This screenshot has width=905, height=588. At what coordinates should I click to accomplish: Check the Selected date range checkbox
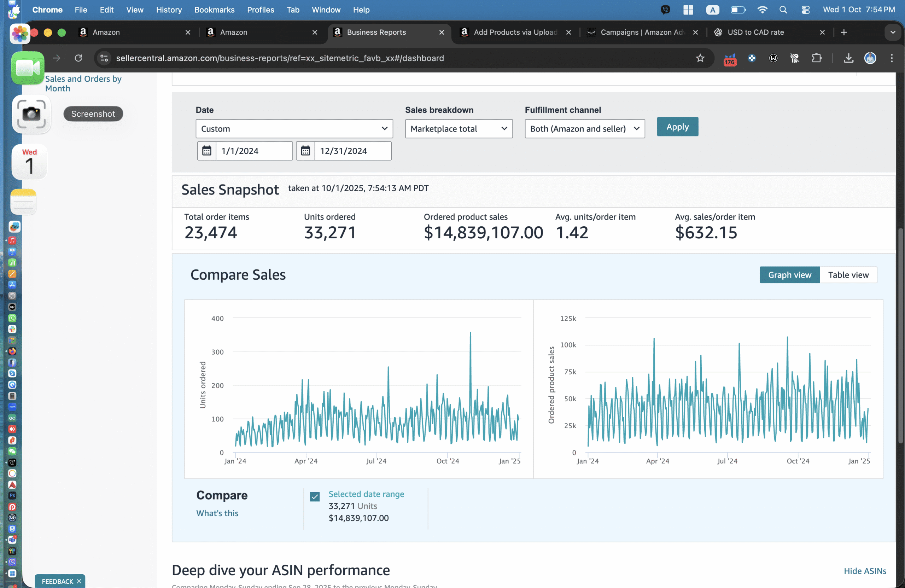[315, 496]
